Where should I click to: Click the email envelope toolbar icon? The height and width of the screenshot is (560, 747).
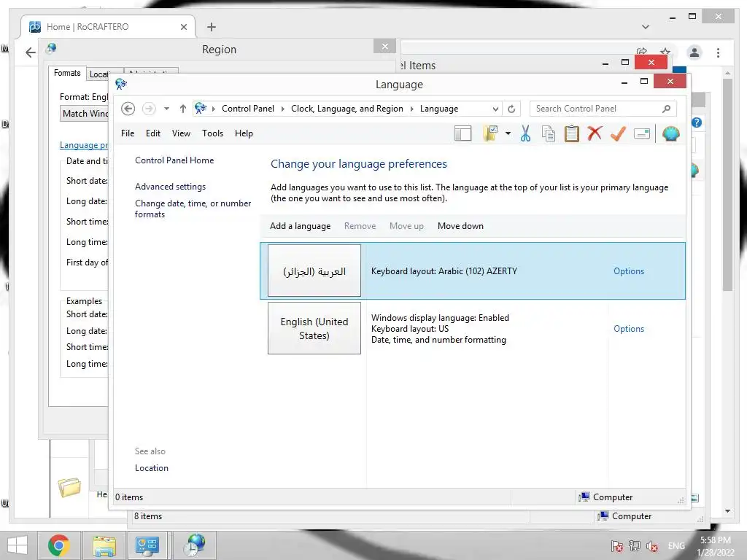[x=642, y=134]
